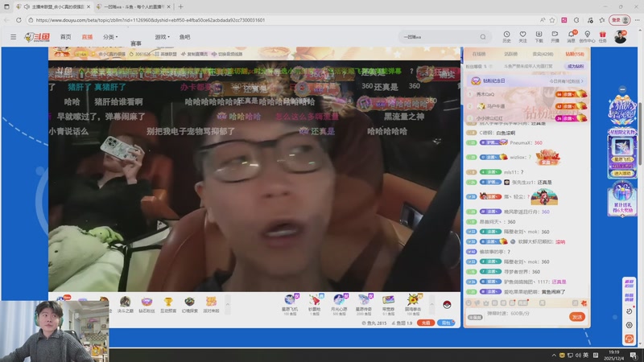The width and height of the screenshot is (644, 362).
Task: Expand the 游戏 games dropdown
Action: coord(162,37)
